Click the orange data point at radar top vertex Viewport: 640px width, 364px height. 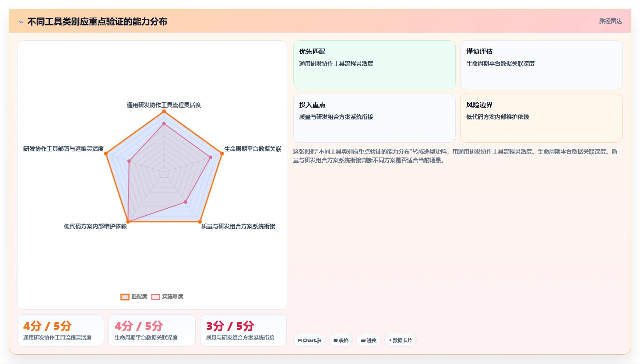point(164,112)
